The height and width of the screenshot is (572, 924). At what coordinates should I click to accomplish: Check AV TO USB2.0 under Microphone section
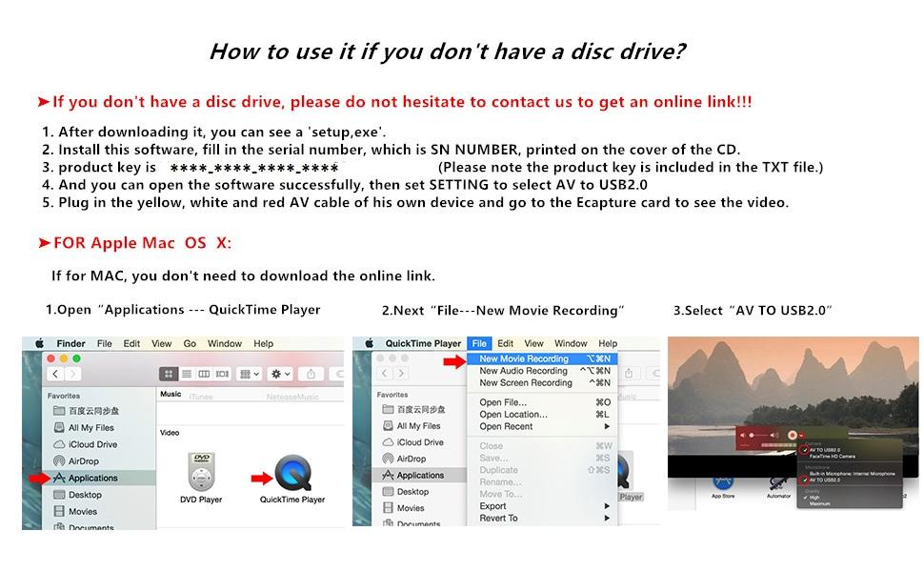click(x=824, y=480)
